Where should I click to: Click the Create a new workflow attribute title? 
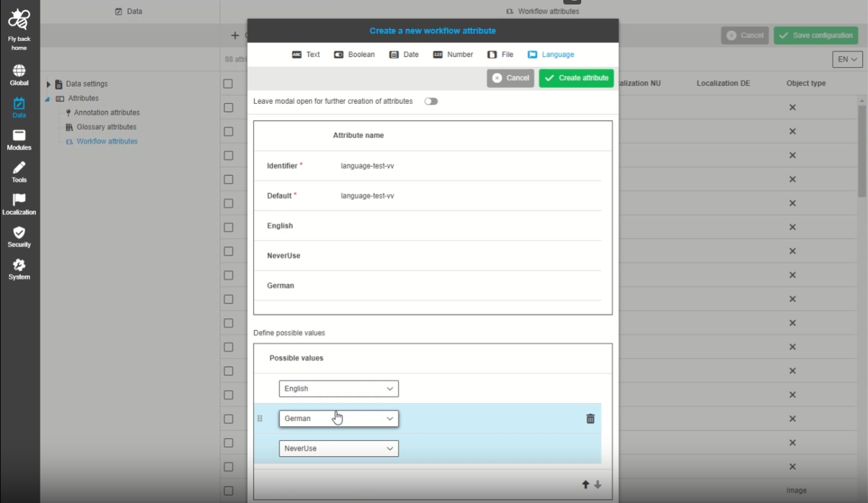[x=432, y=31]
